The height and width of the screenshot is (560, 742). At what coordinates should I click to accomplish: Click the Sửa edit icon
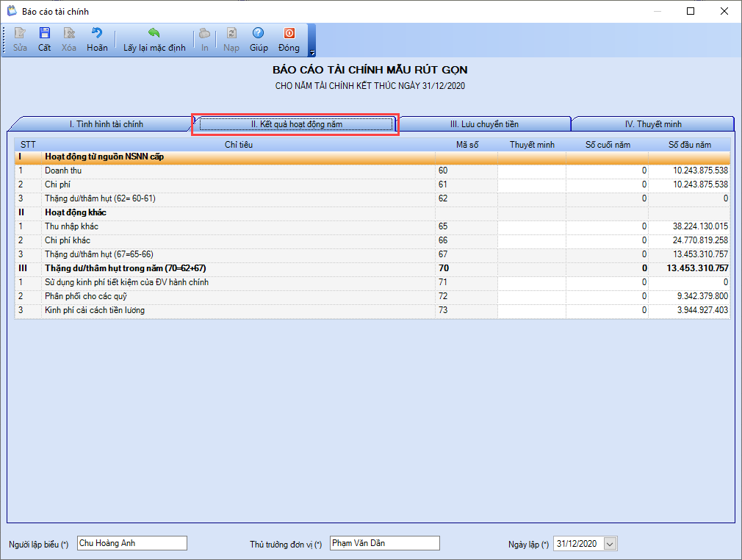(20, 40)
